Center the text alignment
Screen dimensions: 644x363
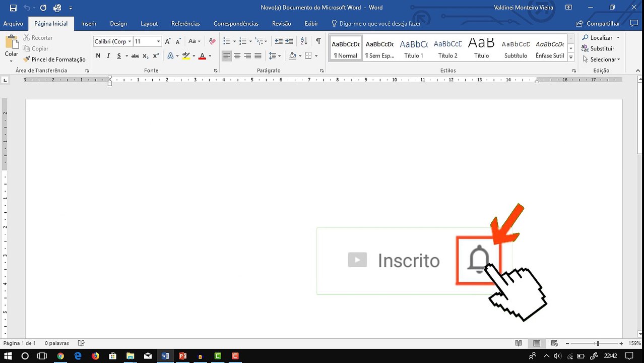point(237,56)
